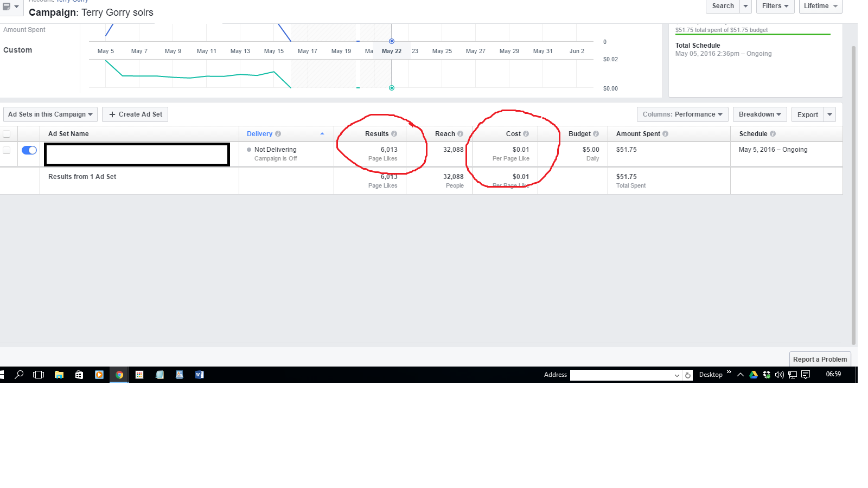
Task: Click the Search button
Action: (x=723, y=6)
